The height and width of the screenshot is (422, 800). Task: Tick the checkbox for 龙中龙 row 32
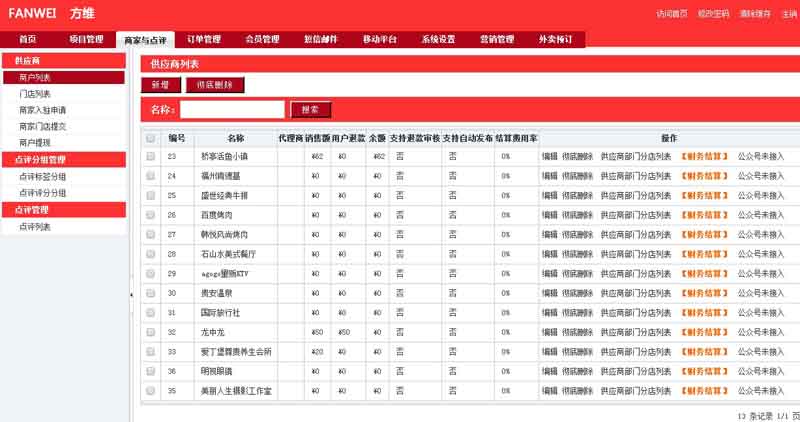(151, 332)
